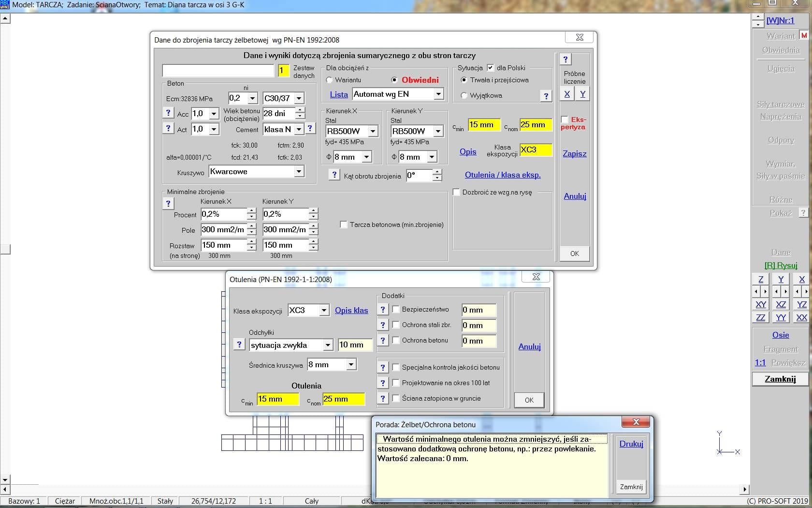Adjust the Wiek betonu spinner
The height and width of the screenshot is (508, 812).
pyautogui.click(x=301, y=113)
